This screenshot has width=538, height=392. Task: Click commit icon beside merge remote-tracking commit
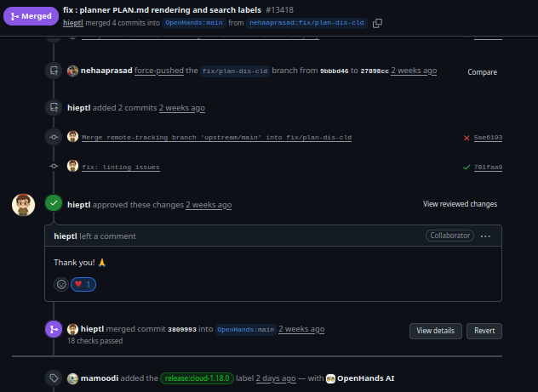coord(54,137)
